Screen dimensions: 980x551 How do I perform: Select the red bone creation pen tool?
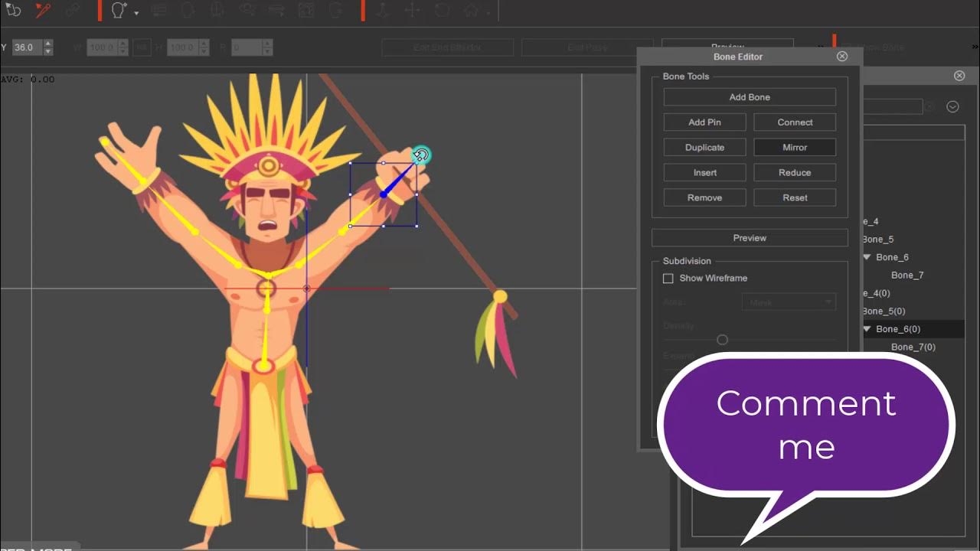(x=43, y=10)
